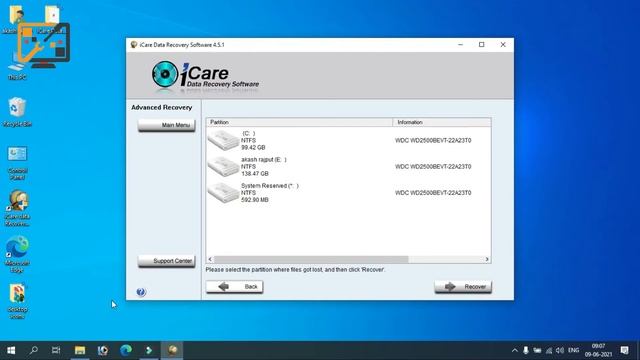Open the notification Action Center
Viewport: 640px width, 360px height.
point(624,350)
